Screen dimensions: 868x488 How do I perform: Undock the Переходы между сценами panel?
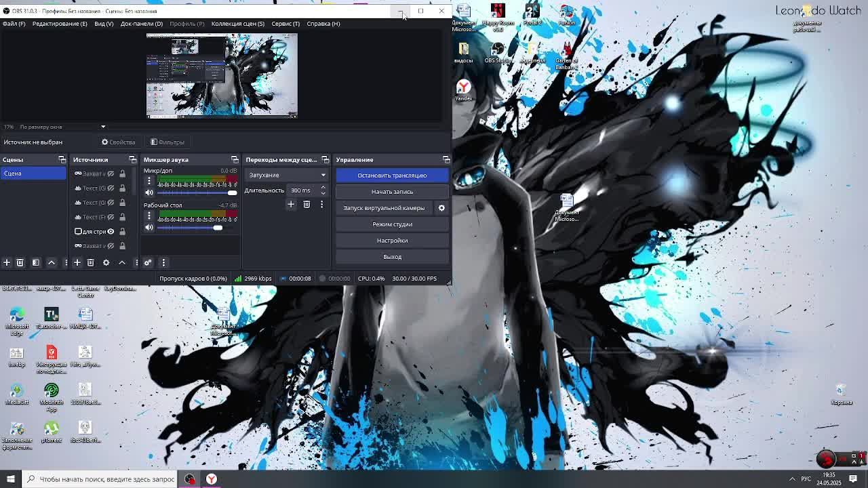coord(325,159)
